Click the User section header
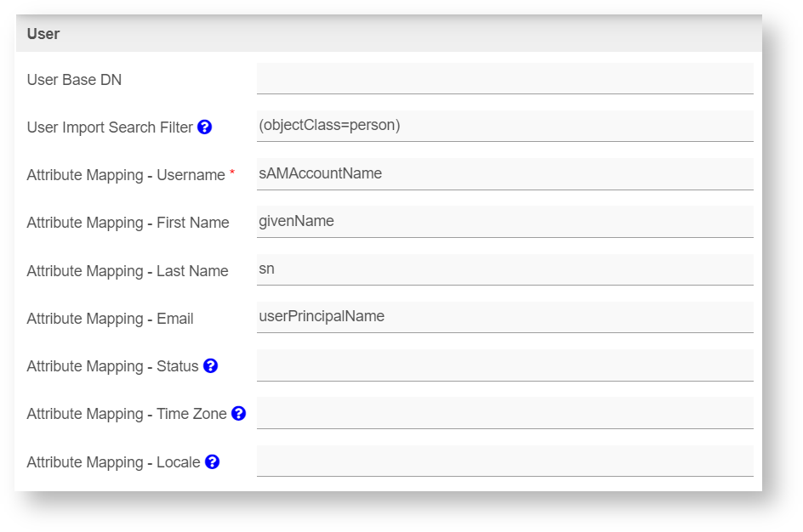Image resolution: width=803 pixels, height=532 pixels. point(43,34)
